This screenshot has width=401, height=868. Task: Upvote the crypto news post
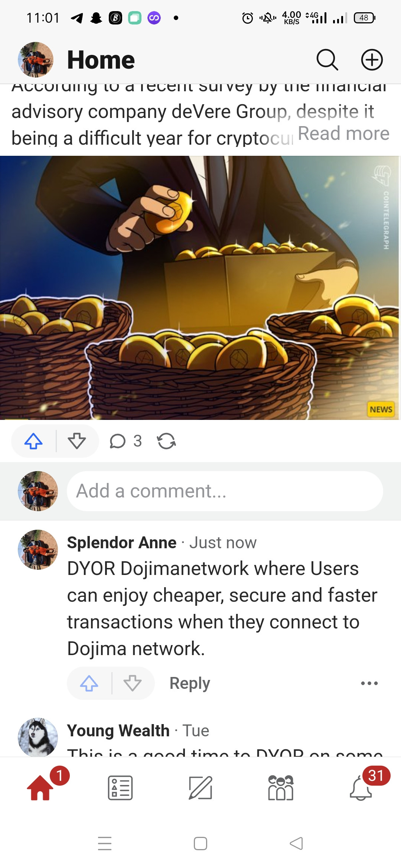33,441
